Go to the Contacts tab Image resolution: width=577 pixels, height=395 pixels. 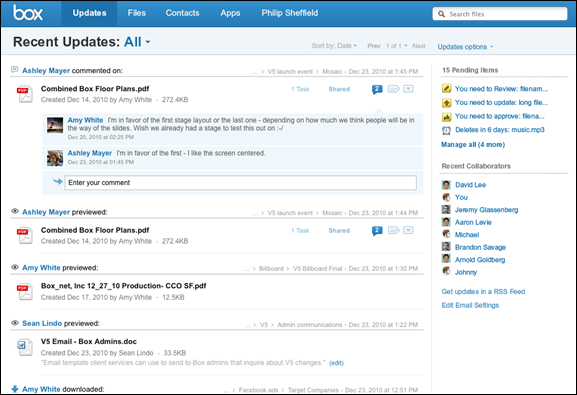pyautogui.click(x=182, y=13)
